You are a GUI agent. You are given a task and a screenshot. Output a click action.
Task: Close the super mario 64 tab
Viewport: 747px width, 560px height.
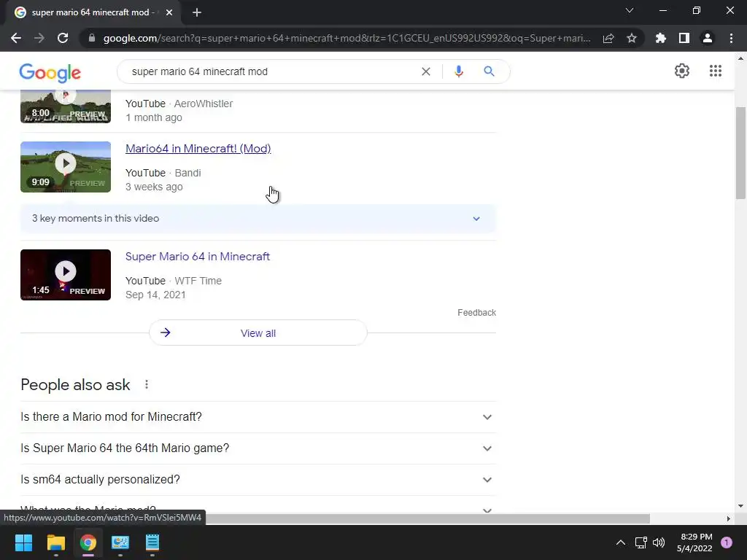(x=169, y=12)
